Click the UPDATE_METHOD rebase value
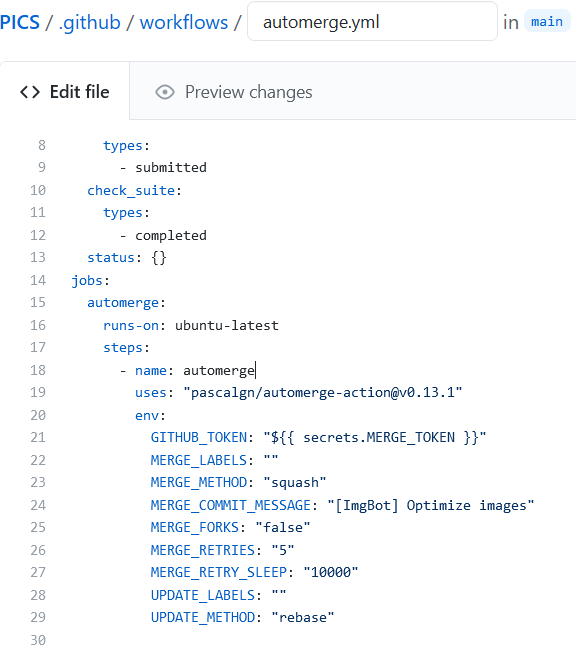This screenshot has width=576, height=659. pyautogui.click(x=302, y=617)
